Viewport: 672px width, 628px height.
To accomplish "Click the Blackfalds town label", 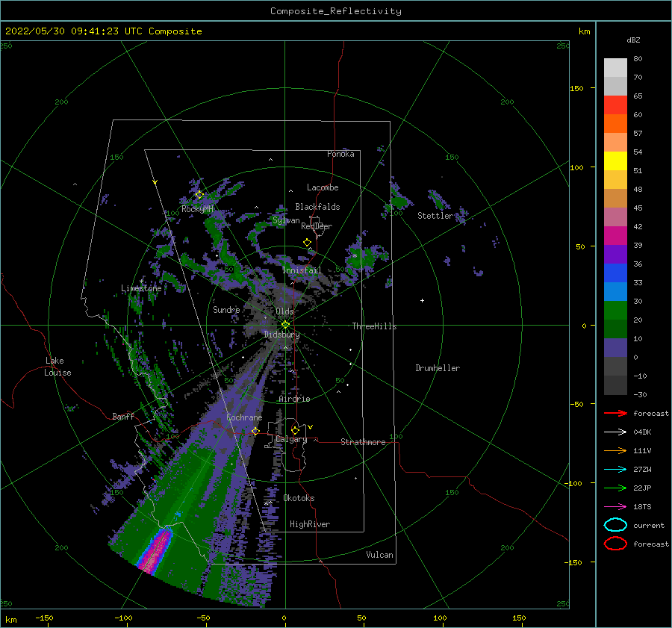I will point(317,207).
